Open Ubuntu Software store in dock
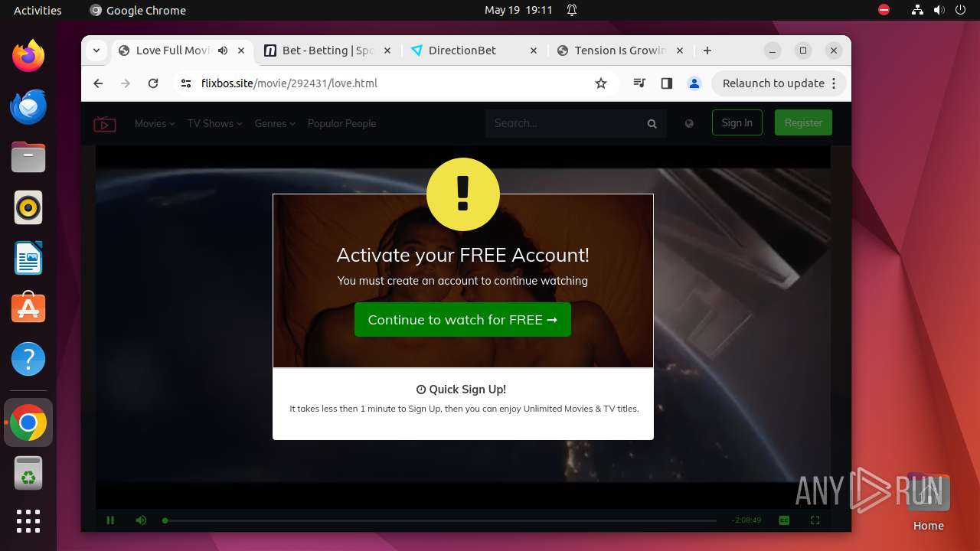Image resolution: width=980 pixels, height=551 pixels. pyautogui.click(x=28, y=308)
